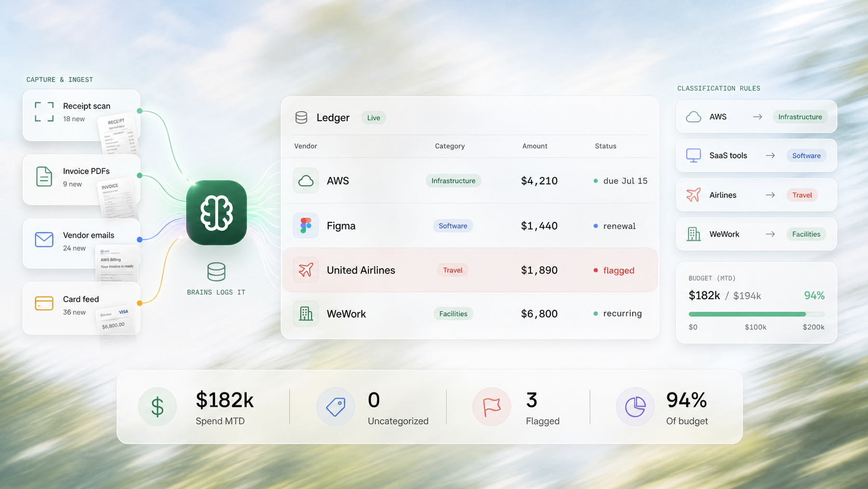Click the SaaS tools monitor icon
This screenshot has height=489, width=868.
pos(694,155)
